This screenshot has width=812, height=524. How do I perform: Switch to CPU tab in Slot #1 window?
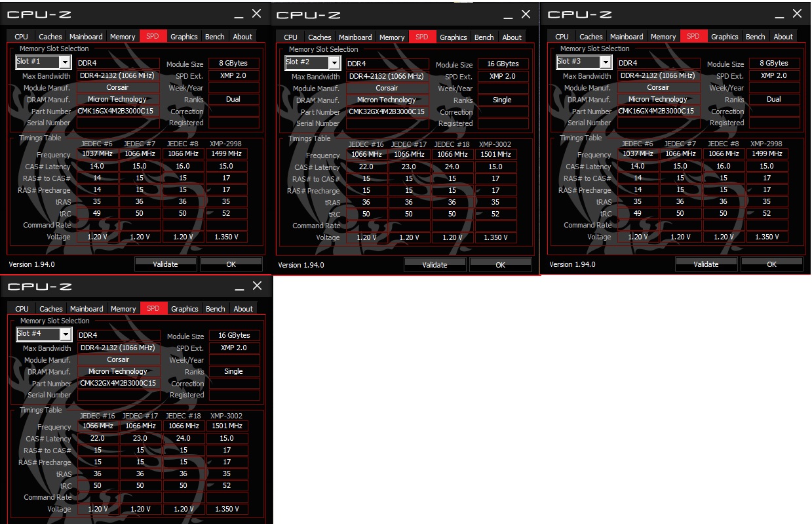click(21, 37)
